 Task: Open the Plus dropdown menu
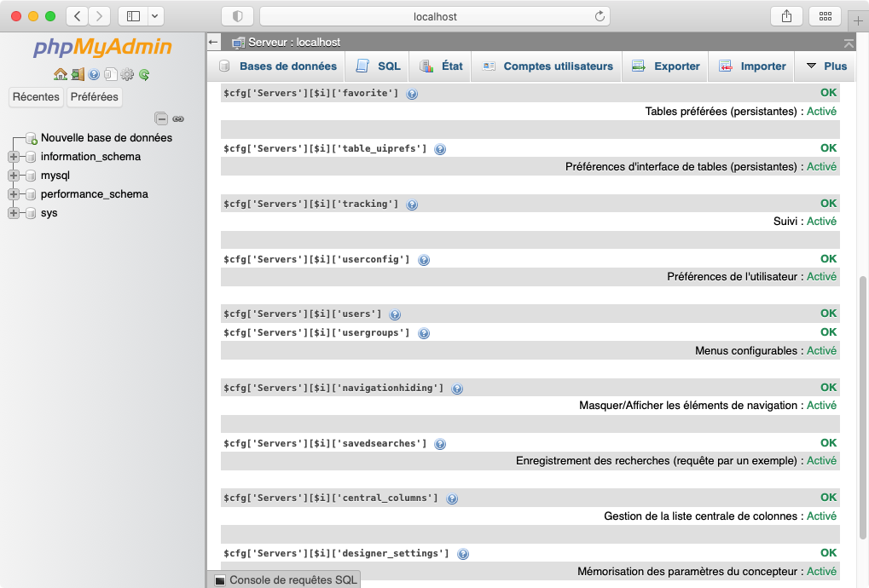[826, 66]
